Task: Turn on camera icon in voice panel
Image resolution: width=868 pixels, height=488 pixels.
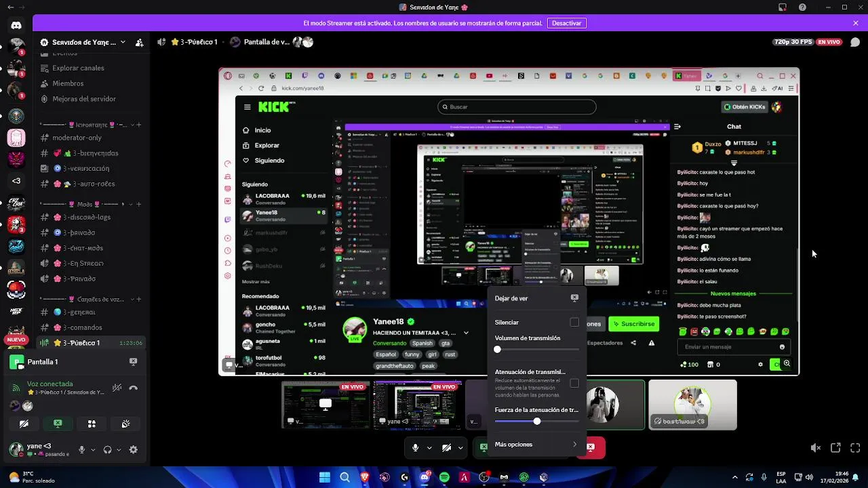Action: [x=24, y=424]
